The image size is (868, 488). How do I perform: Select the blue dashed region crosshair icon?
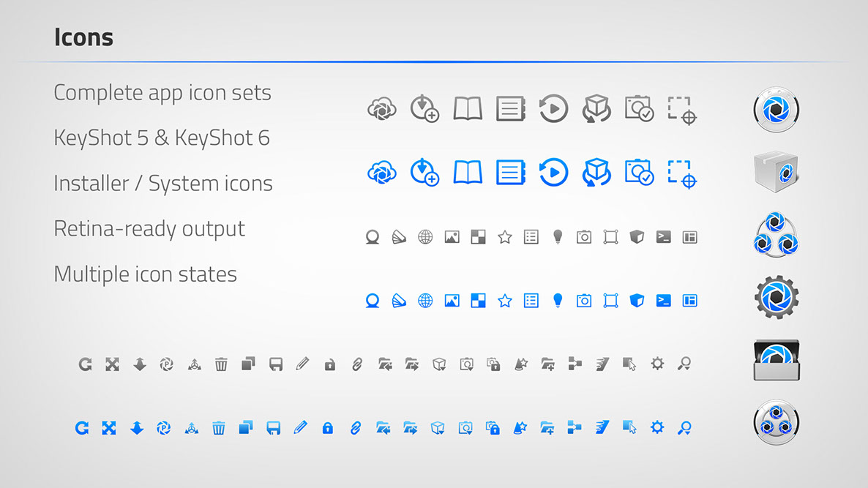click(682, 173)
